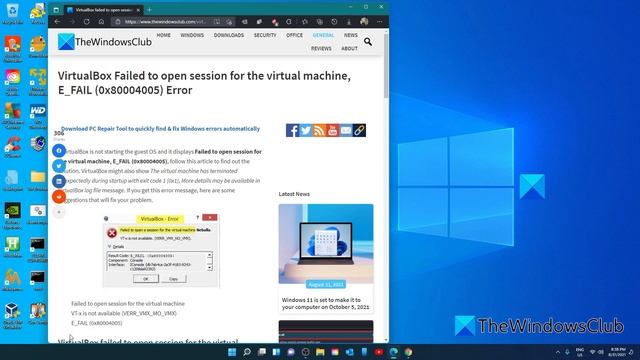Viewport: 640px width, 360px height.
Task: Share article via Twitter circle button
Action: (59, 166)
